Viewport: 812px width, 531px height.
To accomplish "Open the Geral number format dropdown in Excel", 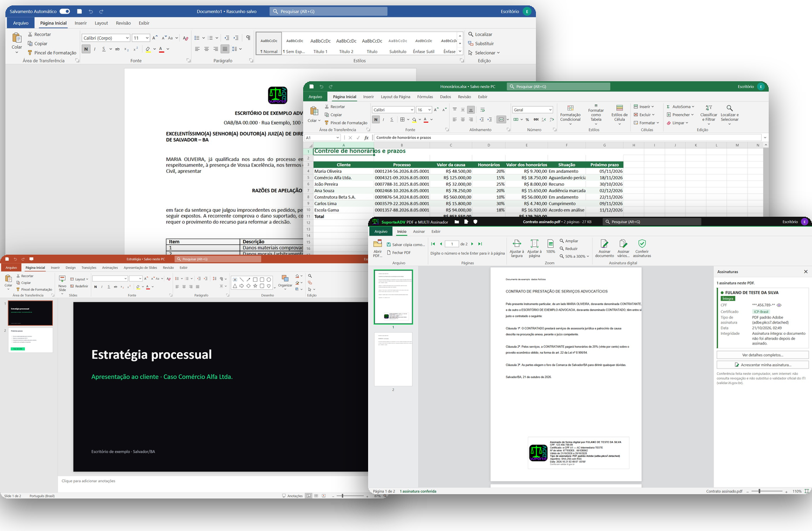I will click(550, 110).
